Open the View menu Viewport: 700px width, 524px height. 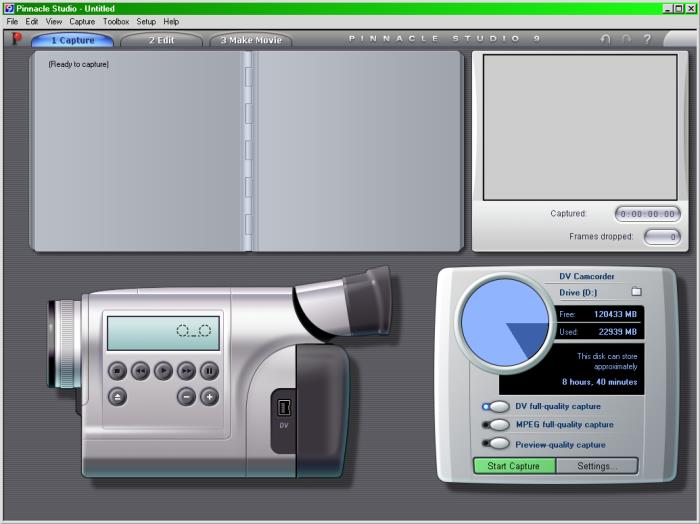(x=54, y=21)
